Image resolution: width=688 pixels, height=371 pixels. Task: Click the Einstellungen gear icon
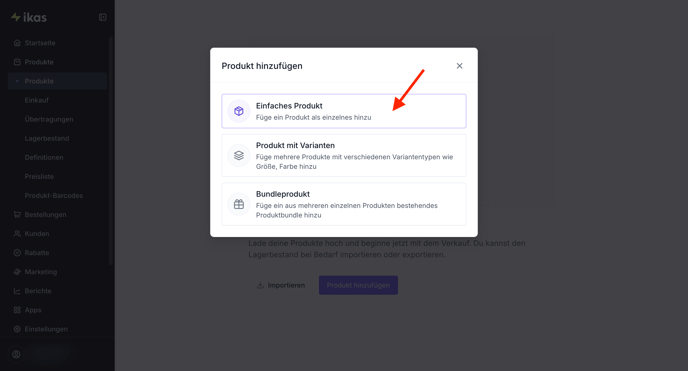pyautogui.click(x=17, y=329)
